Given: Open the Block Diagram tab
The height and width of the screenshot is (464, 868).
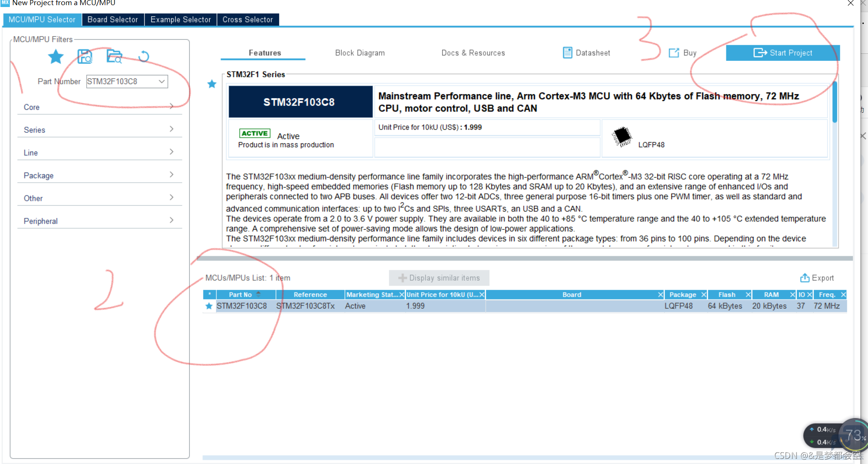Looking at the screenshot, I should [359, 53].
